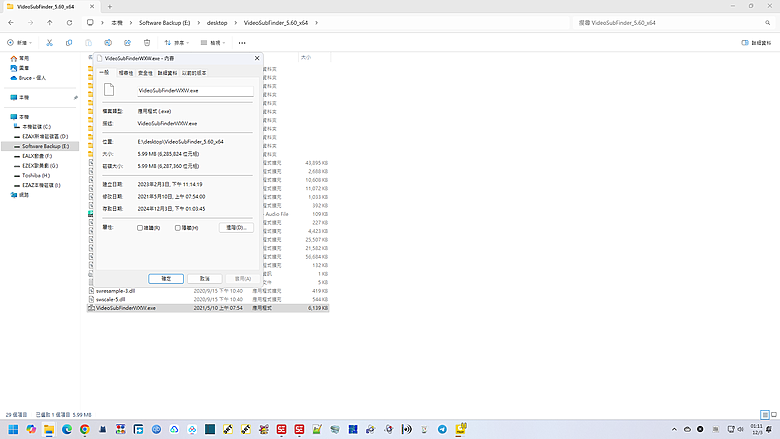Open Bruce personal OneDrive in sidebar
This screenshot has height=439, width=780.
[x=28, y=78]
